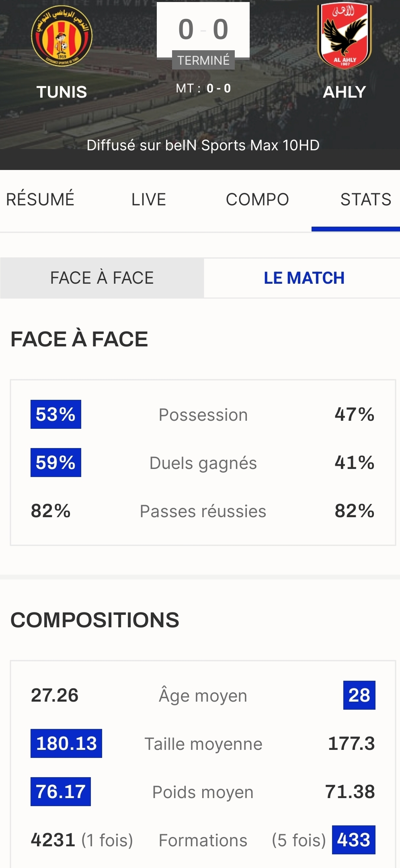
Task: Tap the TERMINÉ status badge
Action: (x=203, y=60)
